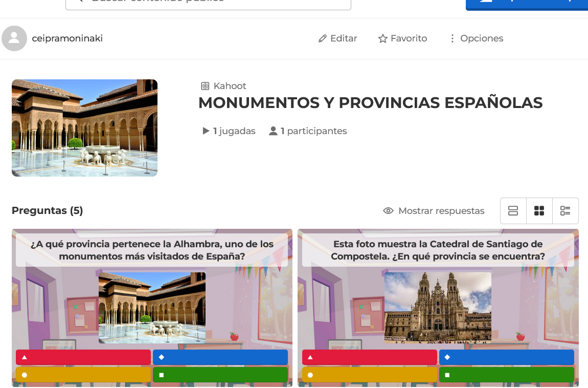Select the Editar pencil icon
The height and width of the screenshot is (388, 588).
(322, 38)
